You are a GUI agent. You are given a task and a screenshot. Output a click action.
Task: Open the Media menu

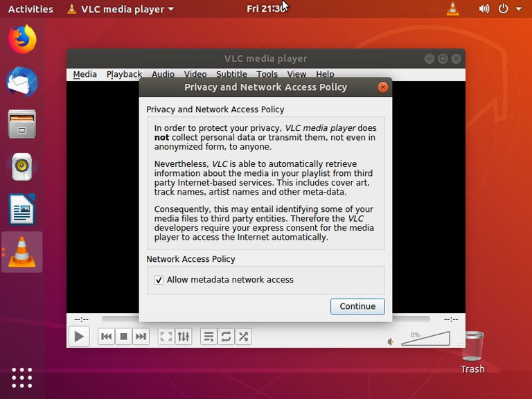click(x=85, y=74)
